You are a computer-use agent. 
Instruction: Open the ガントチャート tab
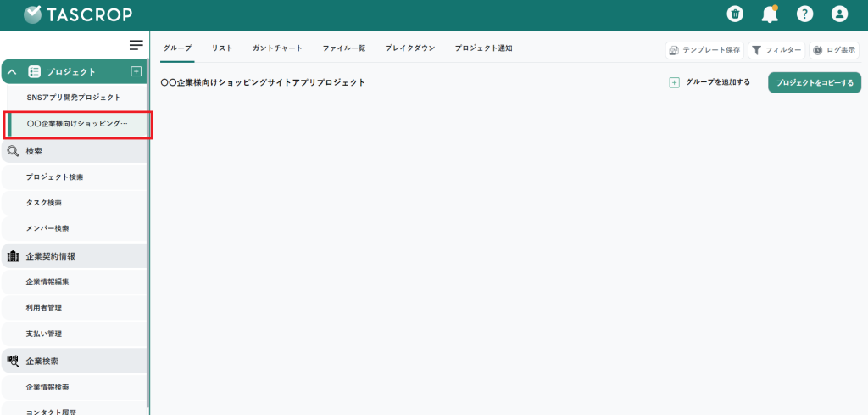[277, 48]
